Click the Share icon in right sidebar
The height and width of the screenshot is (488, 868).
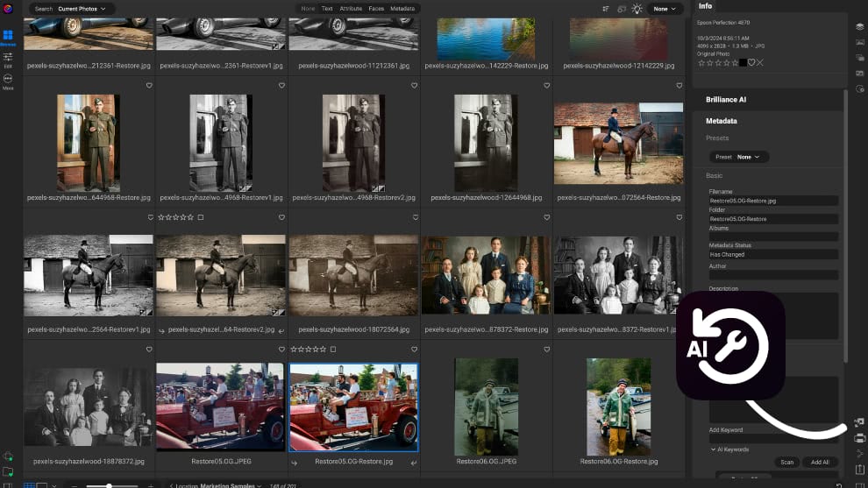tap(859, 454)
